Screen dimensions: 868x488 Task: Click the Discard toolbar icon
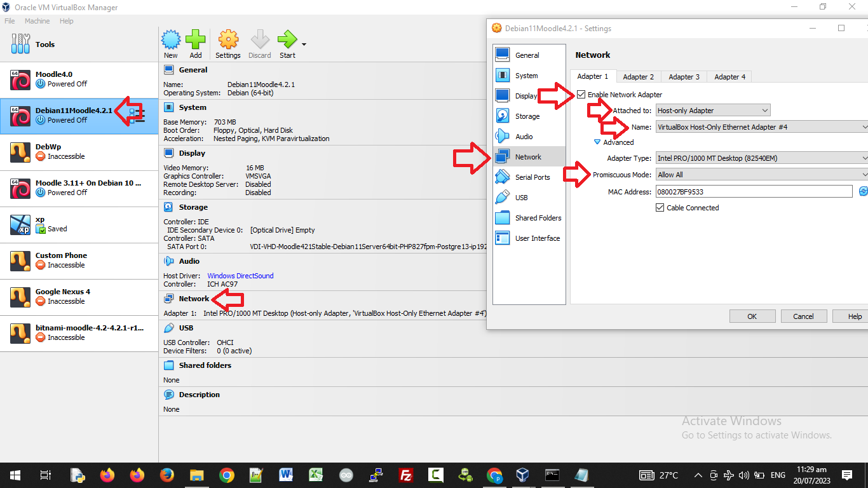pyautogui.click(x=259, y=40)
